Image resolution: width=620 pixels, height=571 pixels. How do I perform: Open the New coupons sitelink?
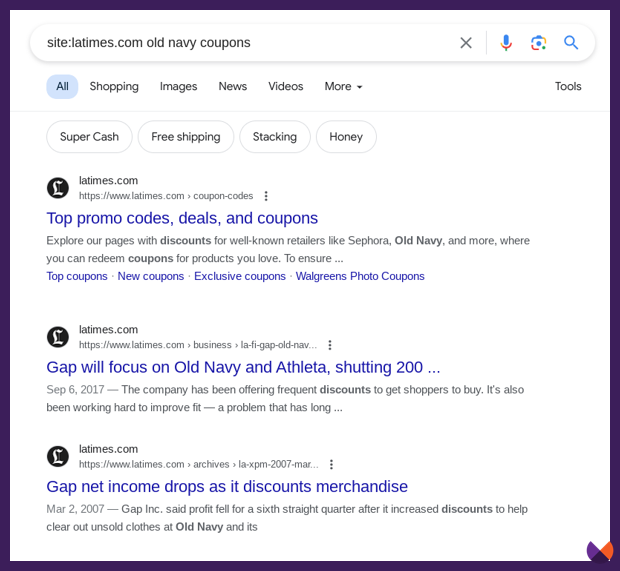tap(151, 276)
